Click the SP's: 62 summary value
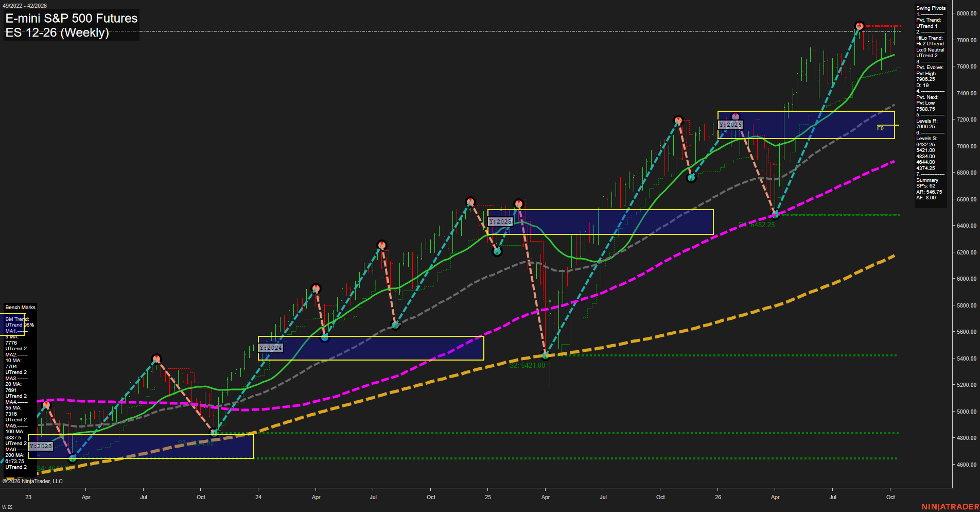The image size is (980, 512). pos(926,186)
